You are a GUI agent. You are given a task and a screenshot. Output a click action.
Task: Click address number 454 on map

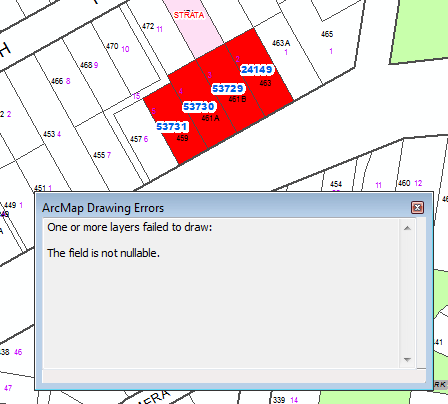pyautogui.click(x=336, y=184)
